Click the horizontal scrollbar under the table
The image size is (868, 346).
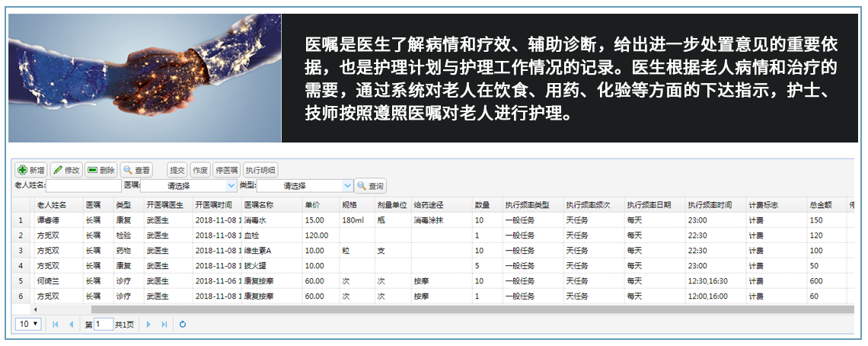457,309
